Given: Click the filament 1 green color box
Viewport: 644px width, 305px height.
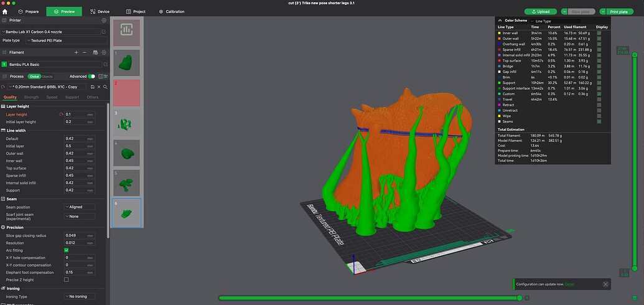Looking at the screenshot, I should pos(4,65).
